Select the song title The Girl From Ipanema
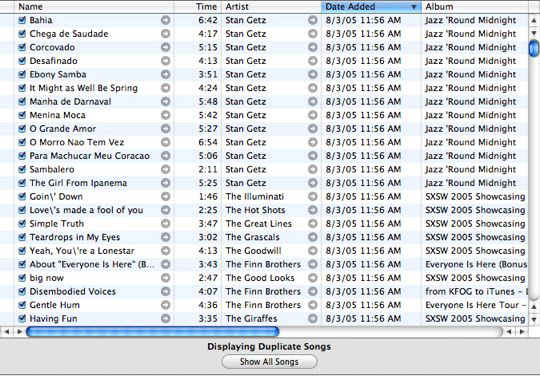The image size is (540, 376). click(x=78, y=183)
